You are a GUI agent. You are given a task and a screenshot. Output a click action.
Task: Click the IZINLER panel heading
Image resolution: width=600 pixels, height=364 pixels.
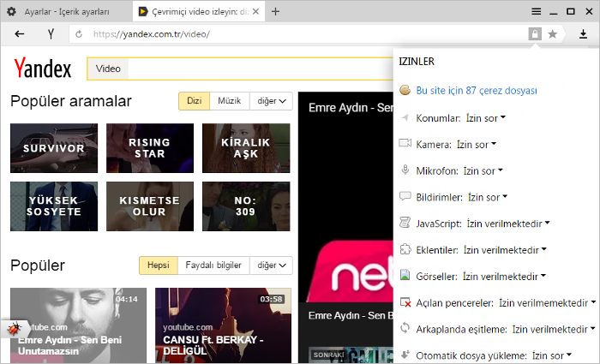(417, 62)
